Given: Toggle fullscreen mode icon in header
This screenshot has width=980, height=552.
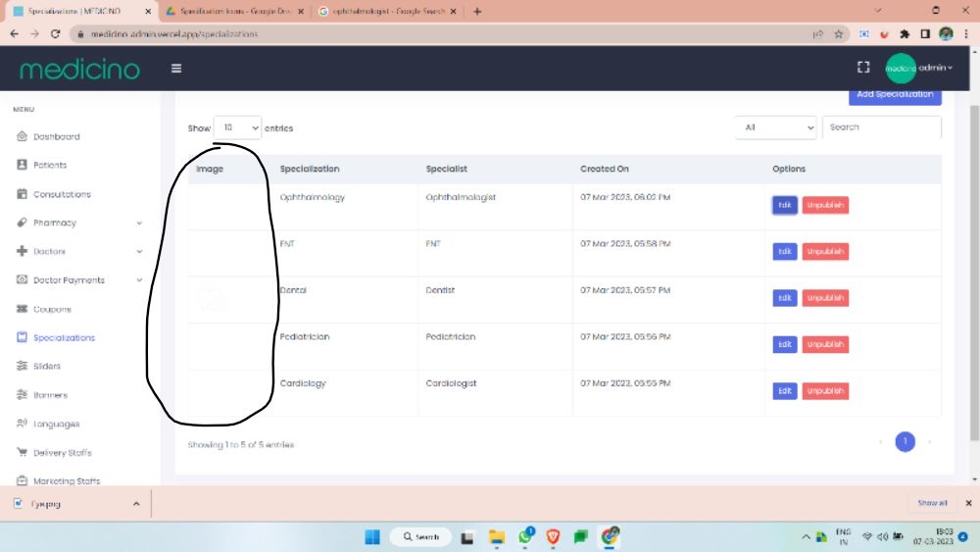Looking at the screenshot, I should (x=863, y=68).
